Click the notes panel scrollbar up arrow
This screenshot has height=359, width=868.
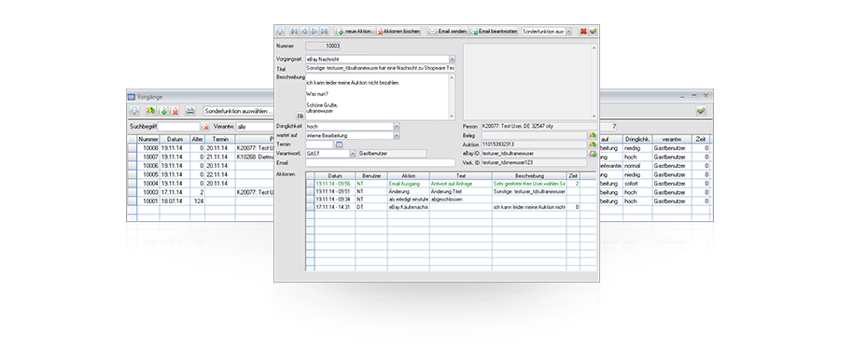coord(594,48)
